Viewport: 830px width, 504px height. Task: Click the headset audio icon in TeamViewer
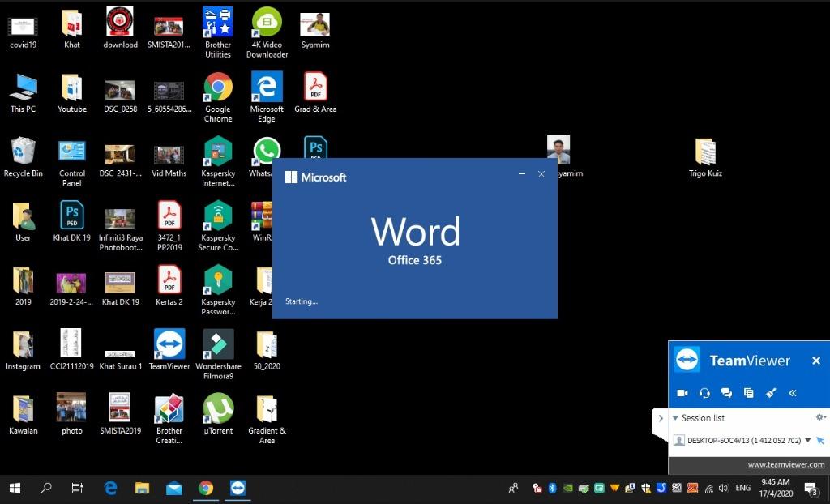point(704,393)
